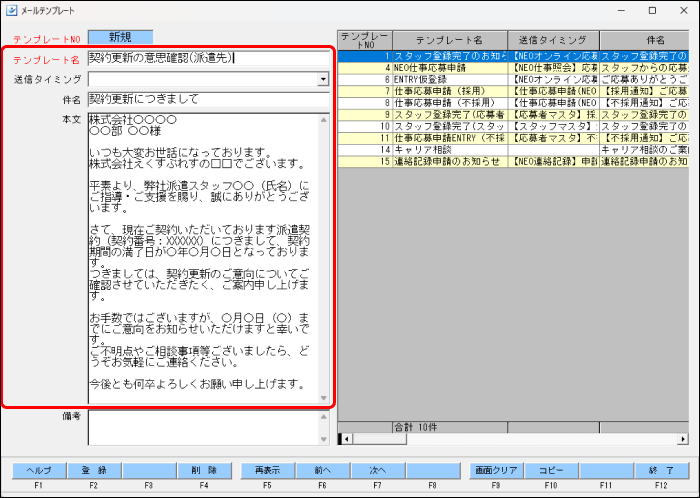The image size is (700, 498).
Task: Click 【NEO連絡記録】 timing cell in row 15
Action: [554, 161]
